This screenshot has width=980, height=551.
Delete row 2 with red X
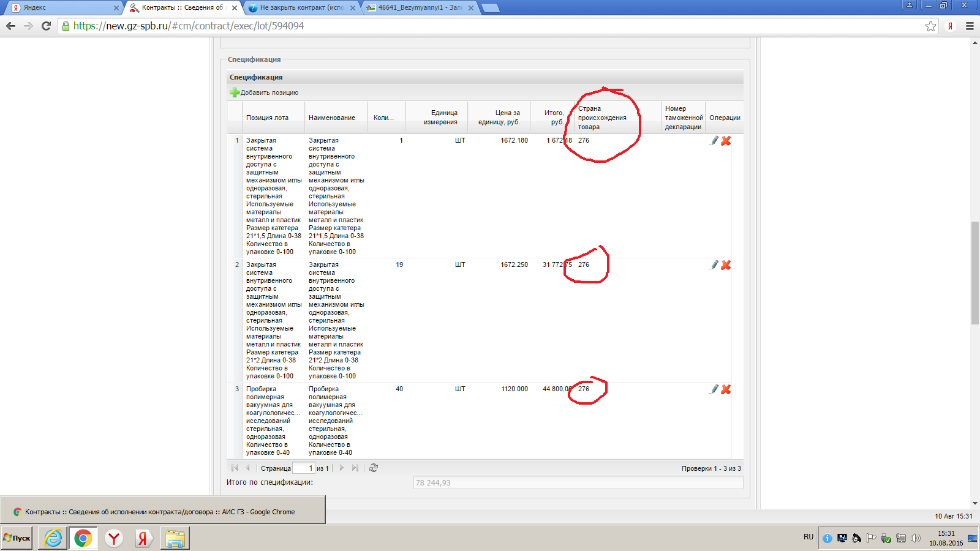click(726, 265)
